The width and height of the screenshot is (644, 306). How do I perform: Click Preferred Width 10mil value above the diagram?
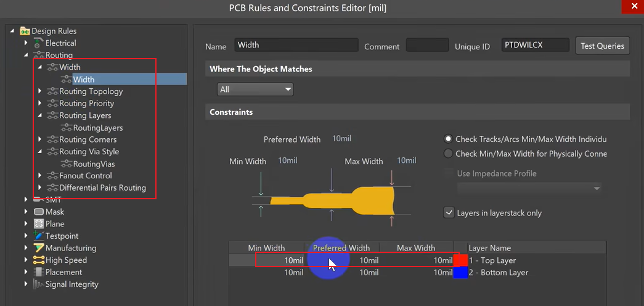pos(341,139)
